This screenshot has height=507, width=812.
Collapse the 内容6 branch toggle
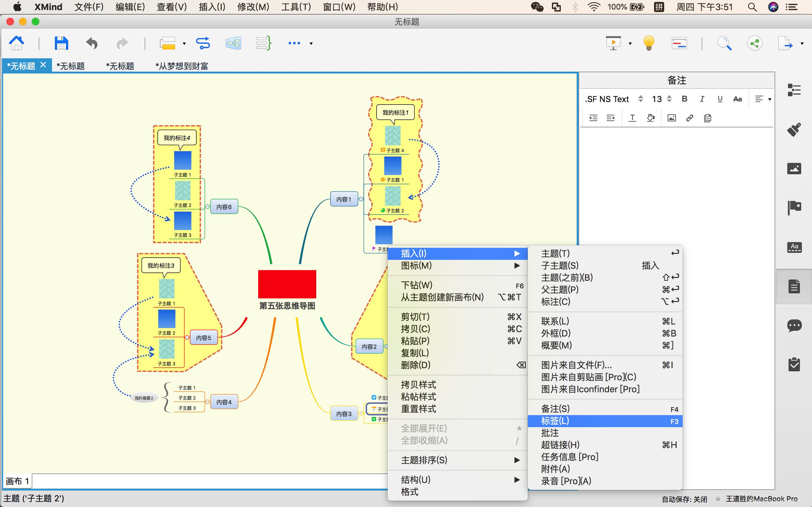[x=208, y=207]
